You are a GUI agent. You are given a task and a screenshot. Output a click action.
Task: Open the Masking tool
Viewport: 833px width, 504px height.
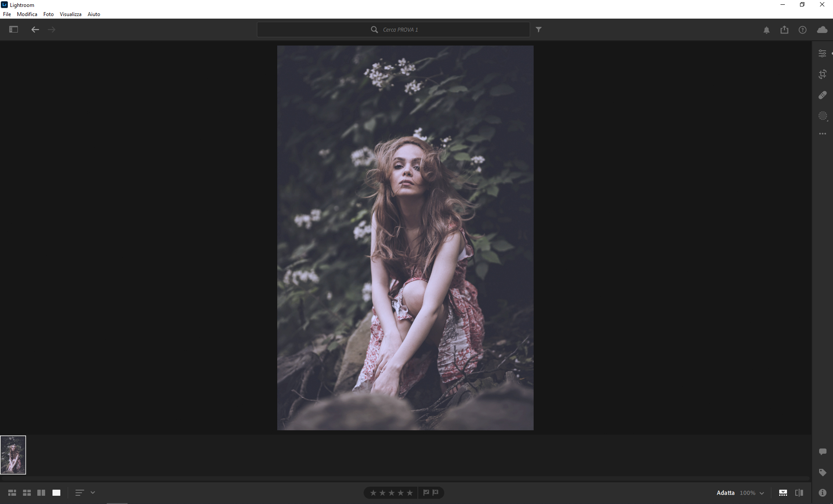pos(822,116)
